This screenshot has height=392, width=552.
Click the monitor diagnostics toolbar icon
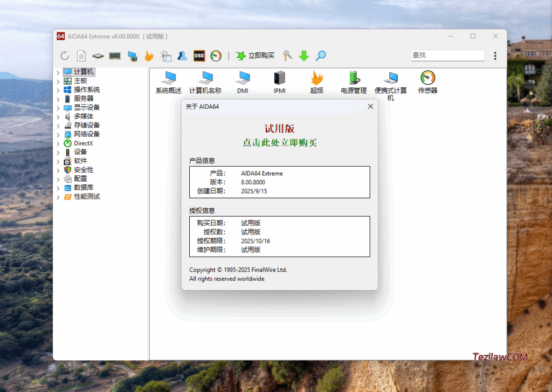pyautogui.click(x=133, y=56)
